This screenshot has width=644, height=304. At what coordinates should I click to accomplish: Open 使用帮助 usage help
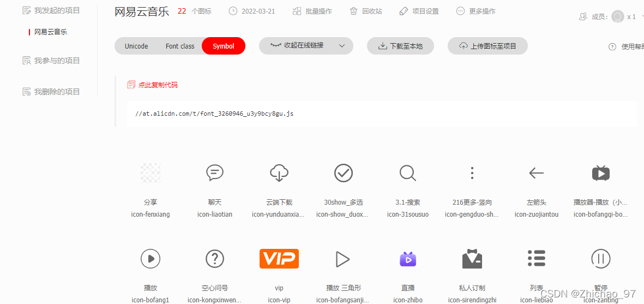point(626,46)
